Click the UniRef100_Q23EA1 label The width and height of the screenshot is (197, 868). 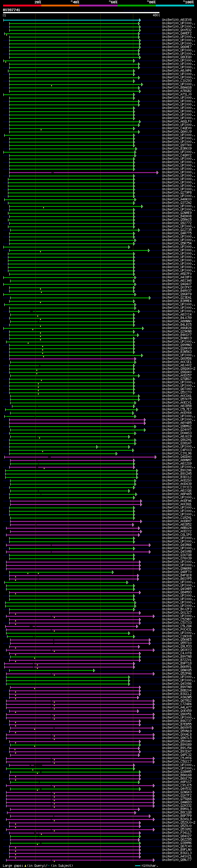point(177,297)
